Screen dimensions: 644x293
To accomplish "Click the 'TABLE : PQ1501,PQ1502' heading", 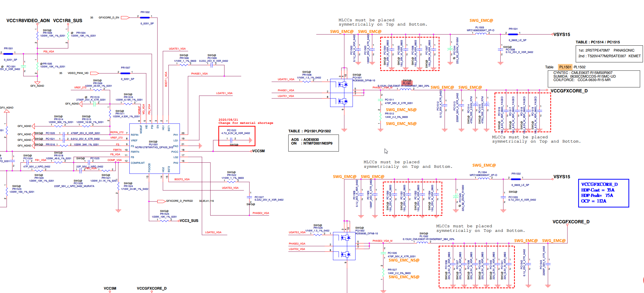I will pos(310,131).
